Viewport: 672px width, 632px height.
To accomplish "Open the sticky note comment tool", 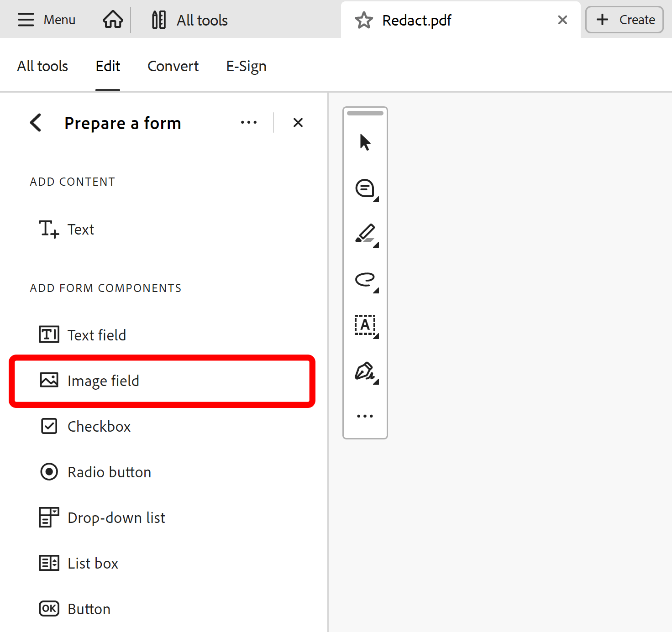I will click(364, 188).
